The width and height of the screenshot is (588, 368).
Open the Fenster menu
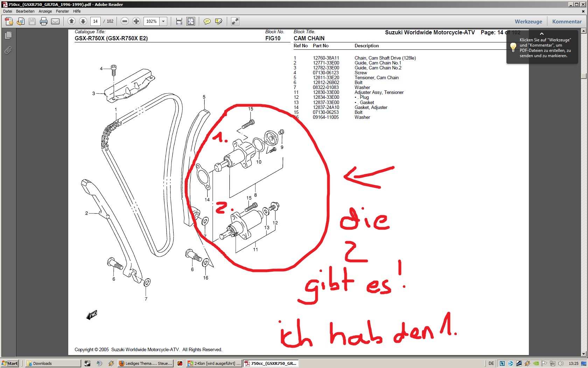pos(63,11)
